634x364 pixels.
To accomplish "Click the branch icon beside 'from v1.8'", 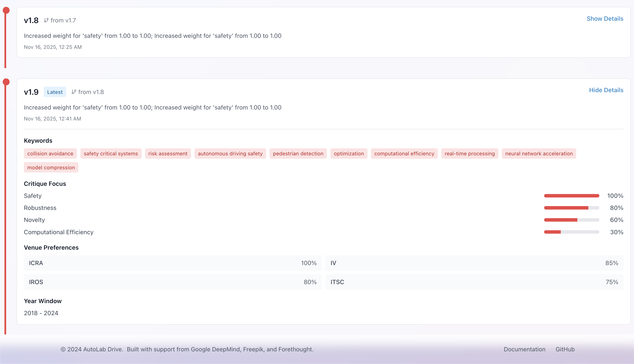I will [74, 92].
